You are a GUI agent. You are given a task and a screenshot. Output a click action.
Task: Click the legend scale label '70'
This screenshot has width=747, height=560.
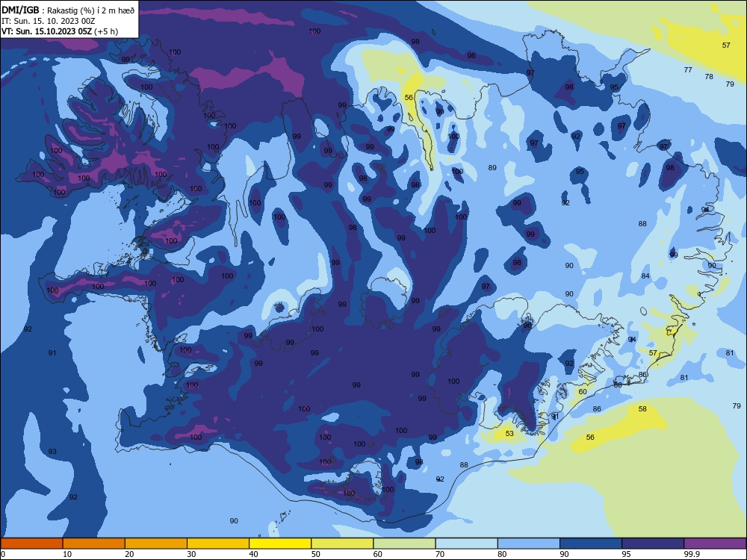[440, 554]
